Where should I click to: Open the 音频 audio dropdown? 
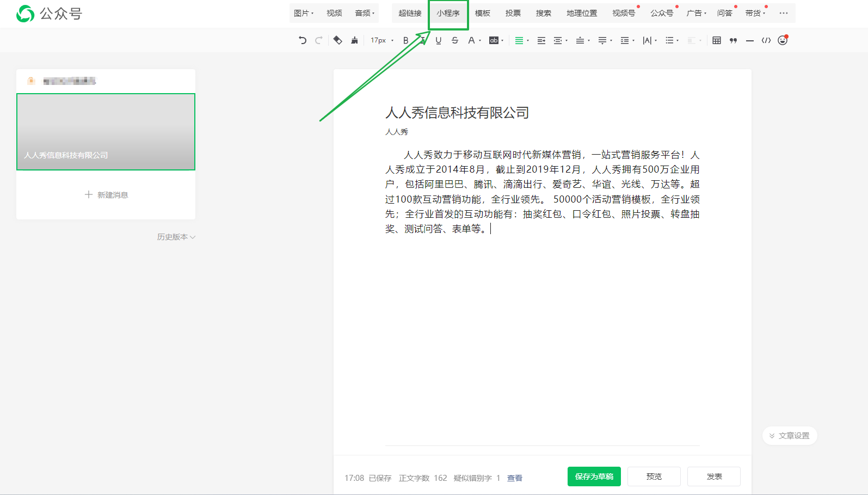click(365, 13)
